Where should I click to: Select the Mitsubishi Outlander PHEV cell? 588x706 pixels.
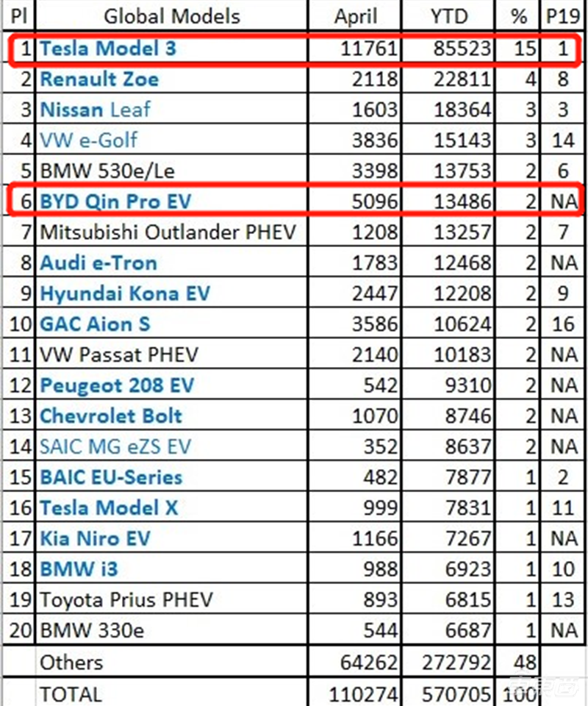(x=167, y=232)
